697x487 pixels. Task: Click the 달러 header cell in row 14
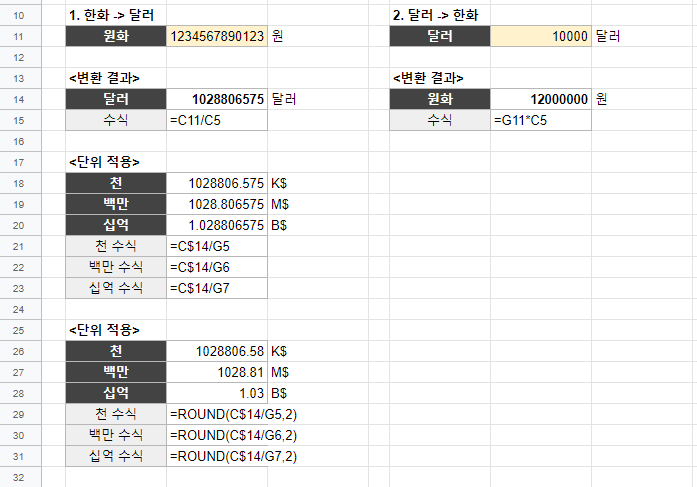point(116,99)
